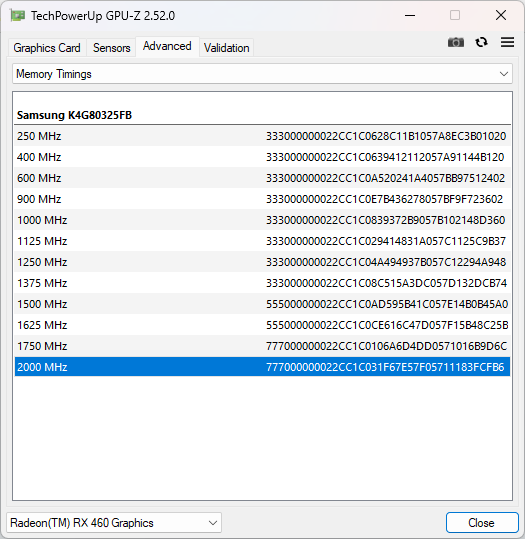
Task: Select the 400 MHz timing row
Action: [262, 157]
